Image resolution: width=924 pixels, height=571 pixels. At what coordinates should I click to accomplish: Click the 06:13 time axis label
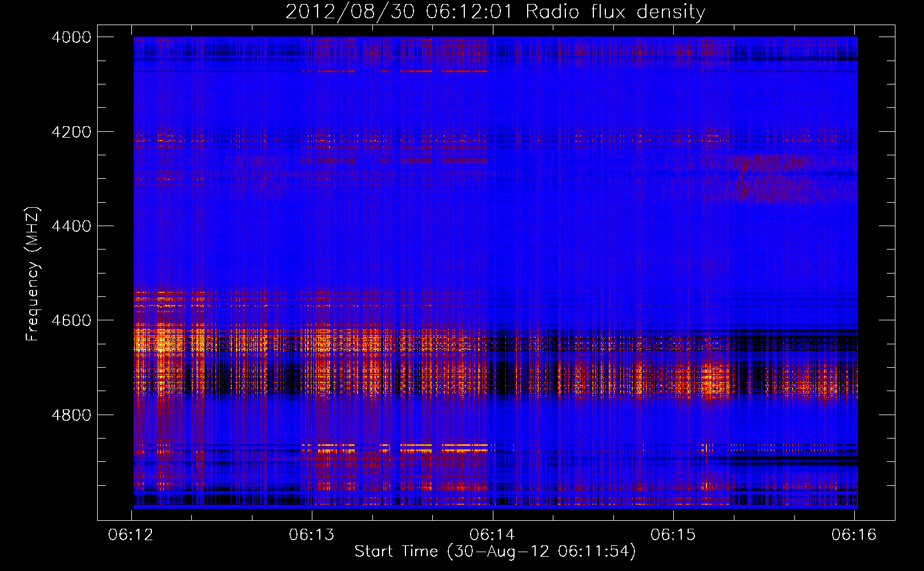point(312,535)
